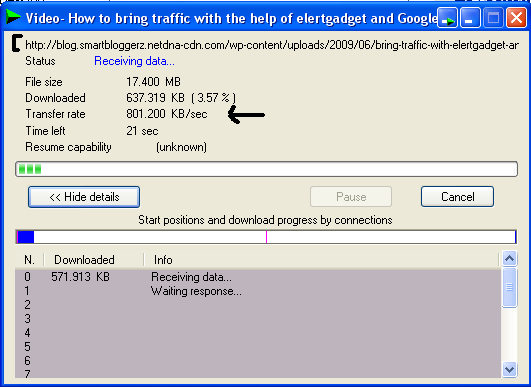Select connection row 0 with 571.913 KB
Image resolution: width=531 pixels, height=387 pixels.
click(x=258, y=277)
